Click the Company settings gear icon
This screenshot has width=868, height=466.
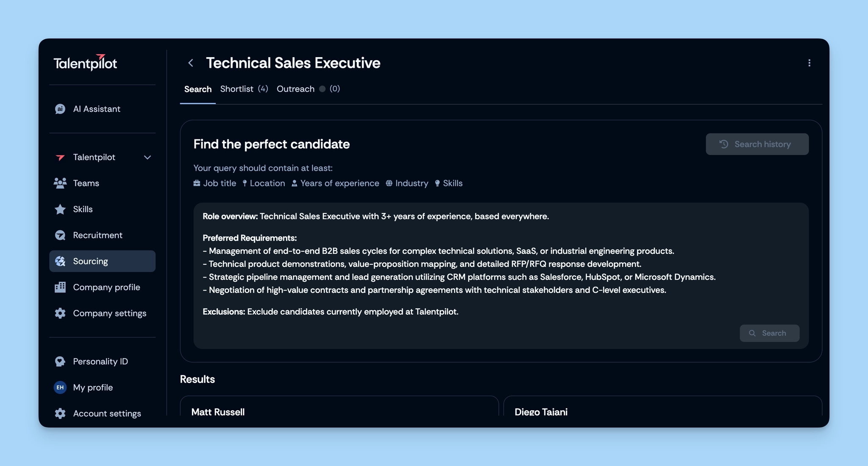[60, 313]
